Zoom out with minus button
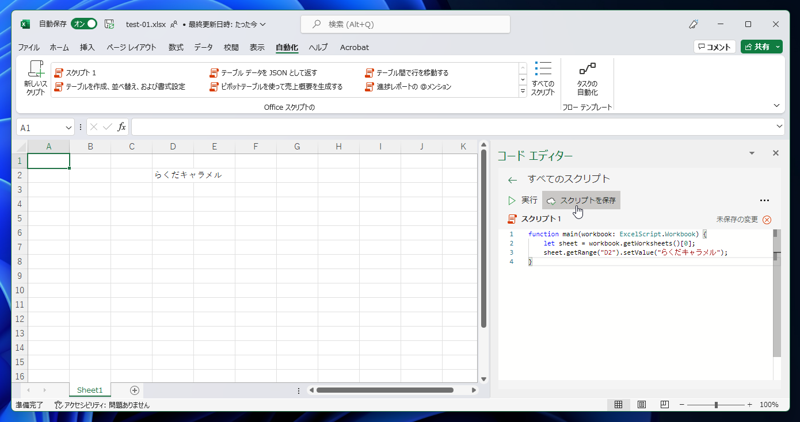This screenshot has width=800, height=422. 682,405
